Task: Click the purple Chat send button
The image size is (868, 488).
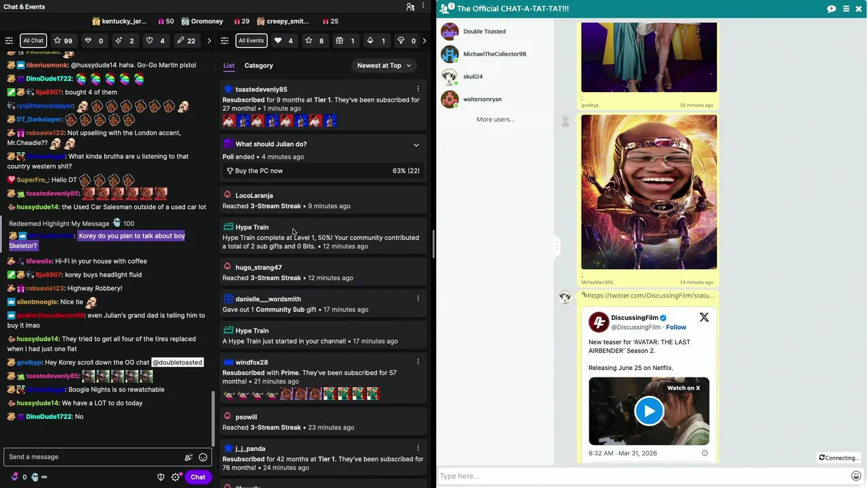Action: point(197,477)
